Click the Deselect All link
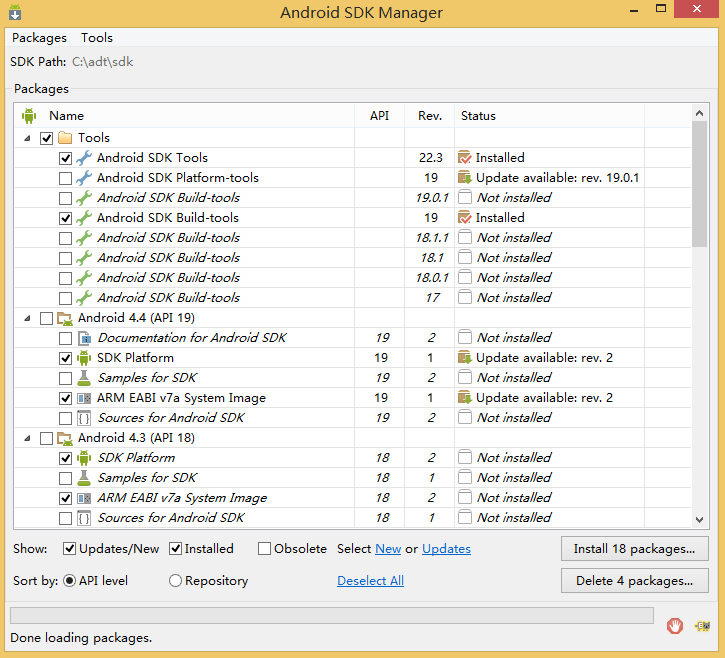 [370, 581]
